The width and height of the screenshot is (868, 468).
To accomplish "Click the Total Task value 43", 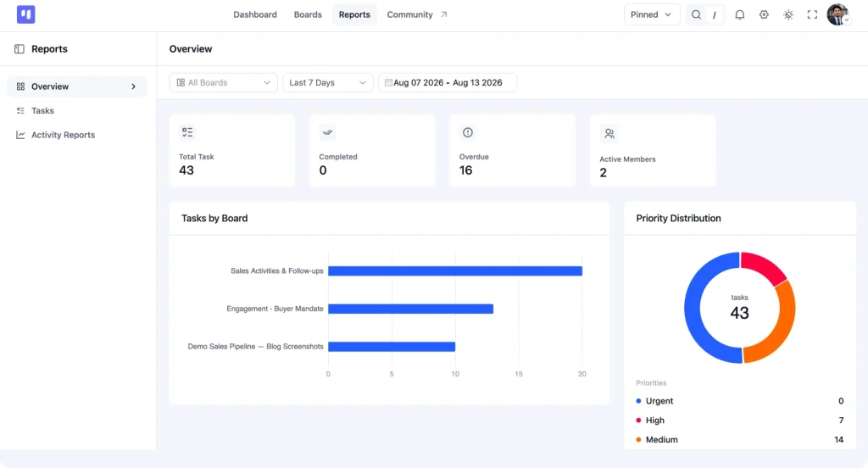I will (x=186, y=170).
